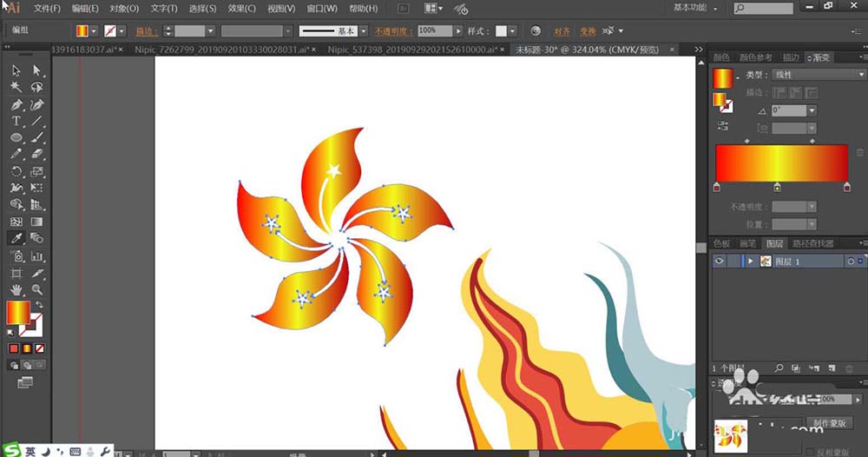868x457 pixels.
Task: Click swap fill and stroke arrows
Action: [x=39, y=305]
